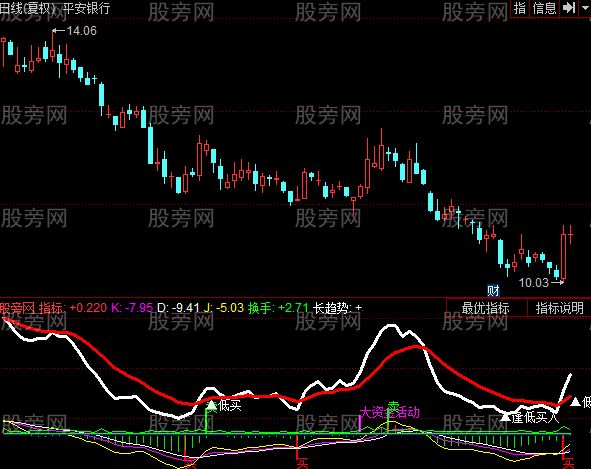591x469 pixels.
Task: Click the 低买 signal triangle marker
Action: (x=212, y=405)
